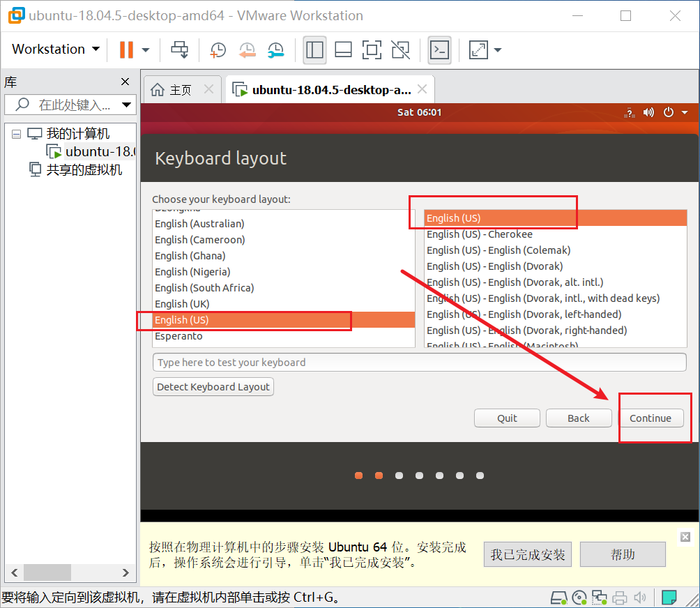The height and width of the screenshot is (608, 700).
Task: Pause the virtual machine
Action: [126, 50]
